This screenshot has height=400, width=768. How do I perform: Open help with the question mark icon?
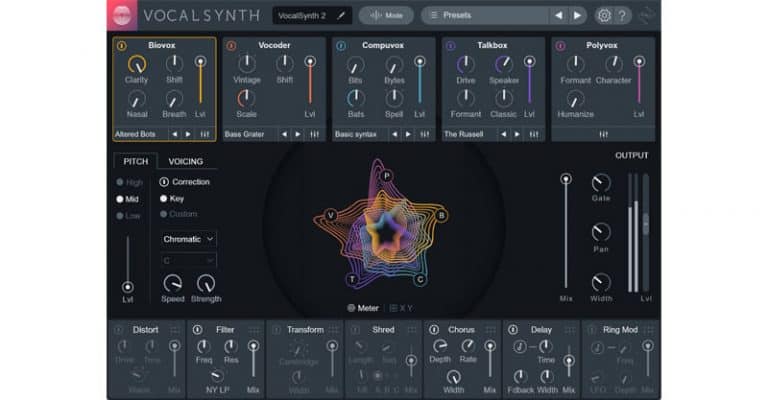click(x=622, y=16)
